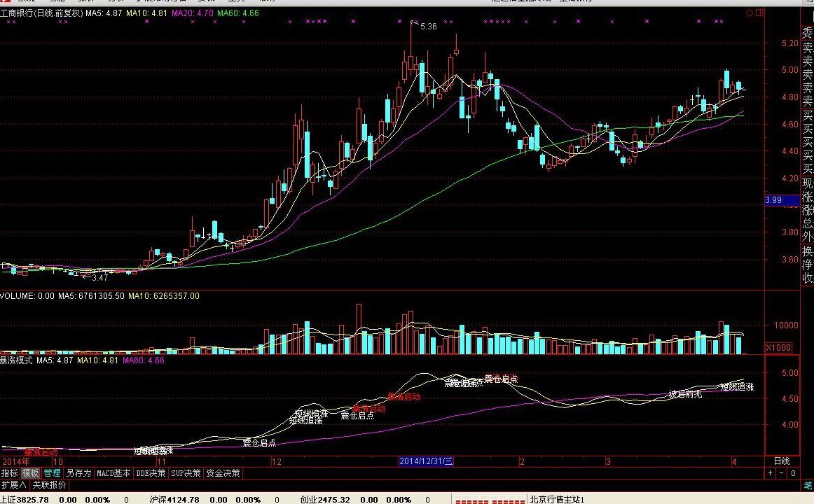Click the 沪深 4124.78 index in status bar
This screenshot has width=814, height=504.
pyautogui.click(x=174, y=500)
